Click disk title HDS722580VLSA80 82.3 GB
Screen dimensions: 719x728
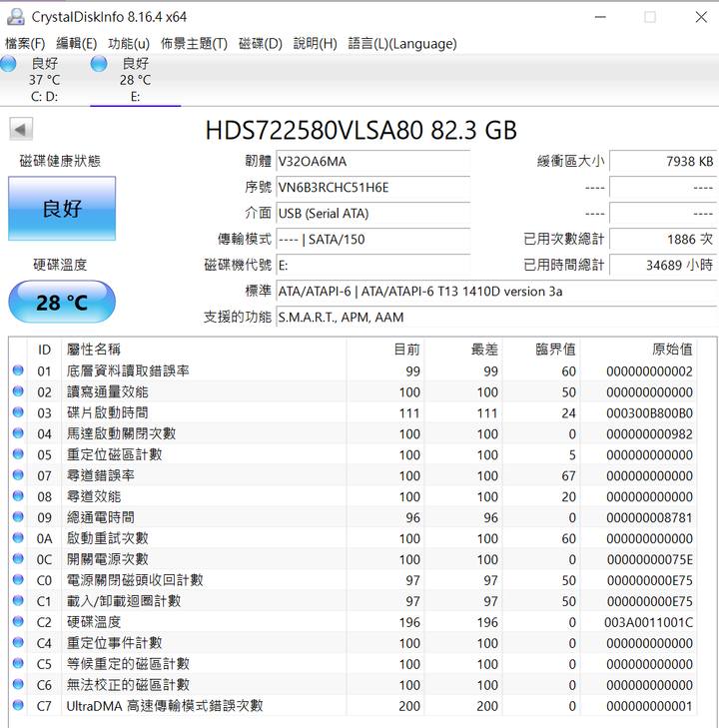361,130
